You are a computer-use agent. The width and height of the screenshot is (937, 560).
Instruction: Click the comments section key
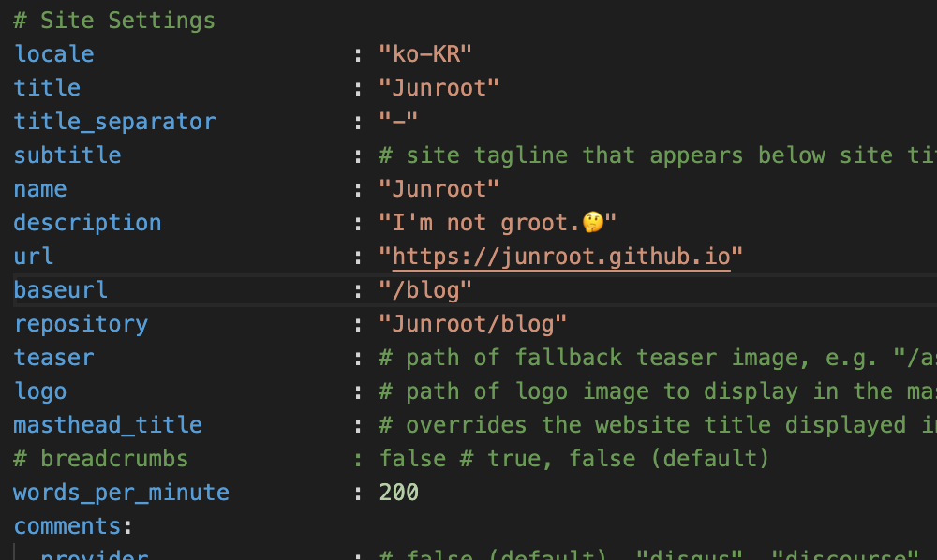click(67, 526)
